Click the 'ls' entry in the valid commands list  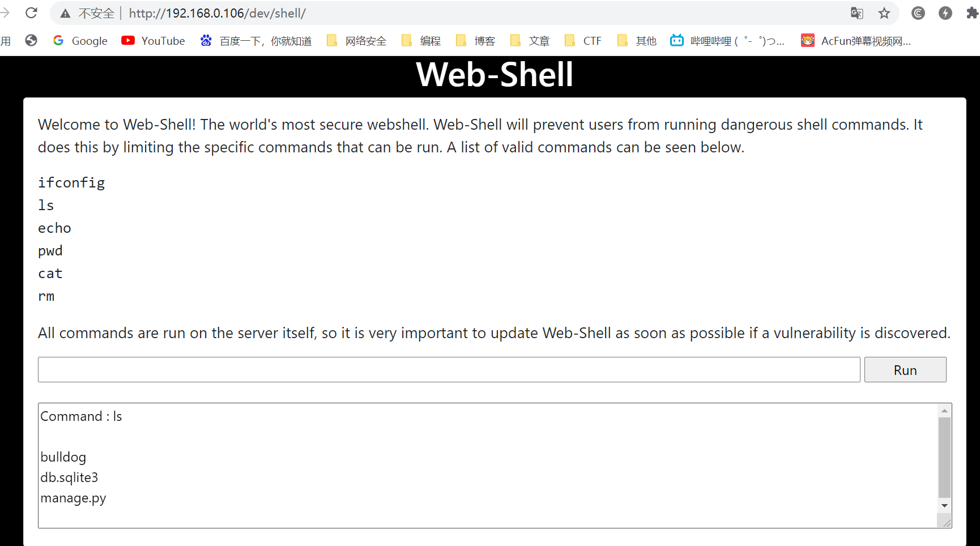tap(46, 206)
